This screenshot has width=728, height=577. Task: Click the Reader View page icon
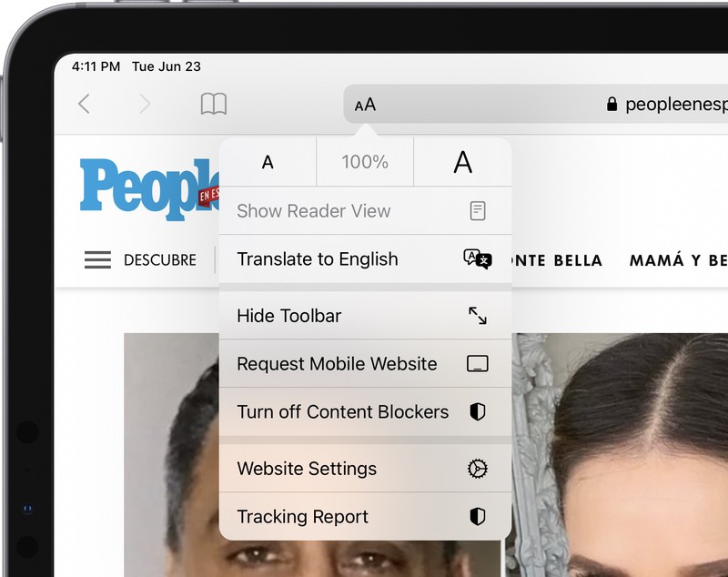click(478, 211)
